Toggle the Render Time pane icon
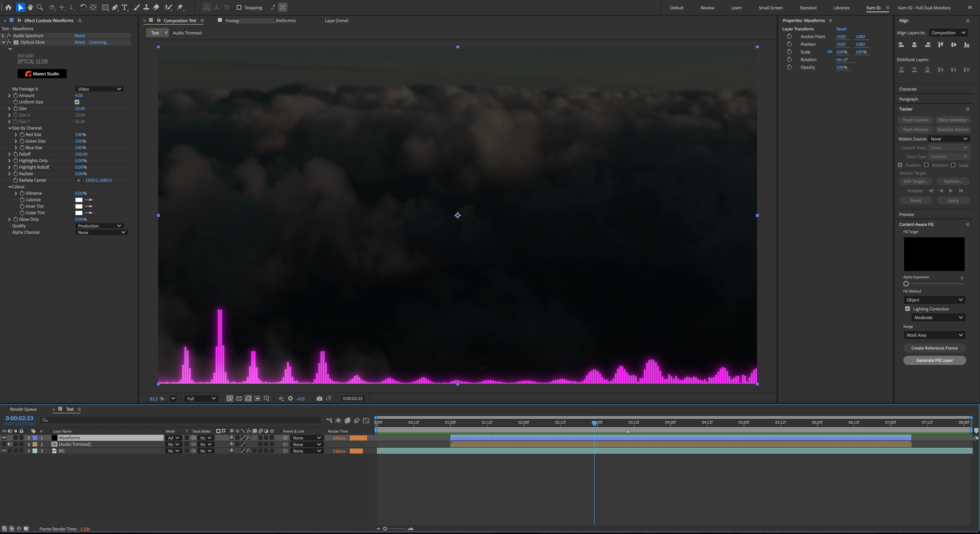This screenshot has width=980, height=534. point(26,528)
